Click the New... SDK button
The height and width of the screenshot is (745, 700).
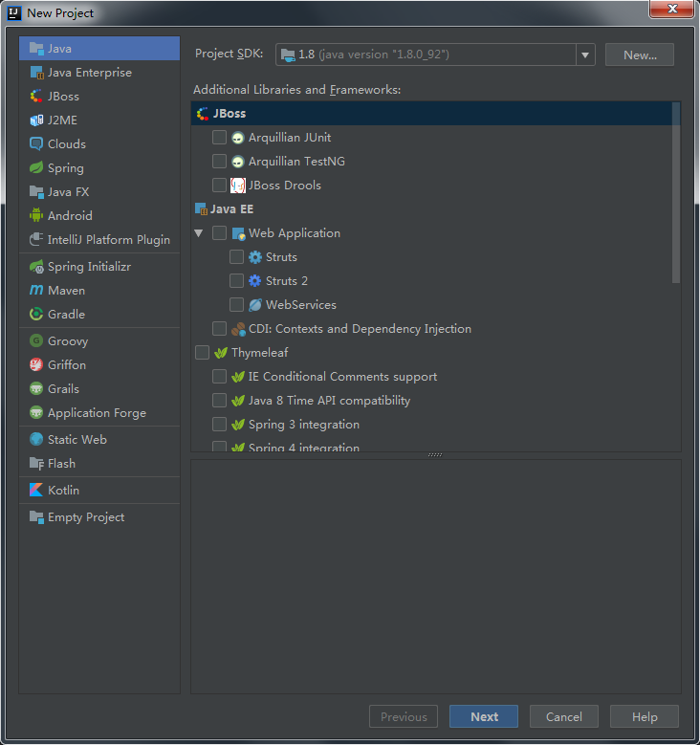click(639, 55)
